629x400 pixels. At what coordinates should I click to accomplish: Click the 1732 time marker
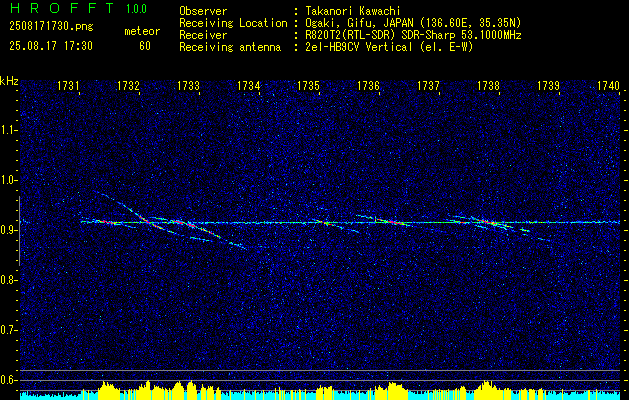(x=128, y=86)
